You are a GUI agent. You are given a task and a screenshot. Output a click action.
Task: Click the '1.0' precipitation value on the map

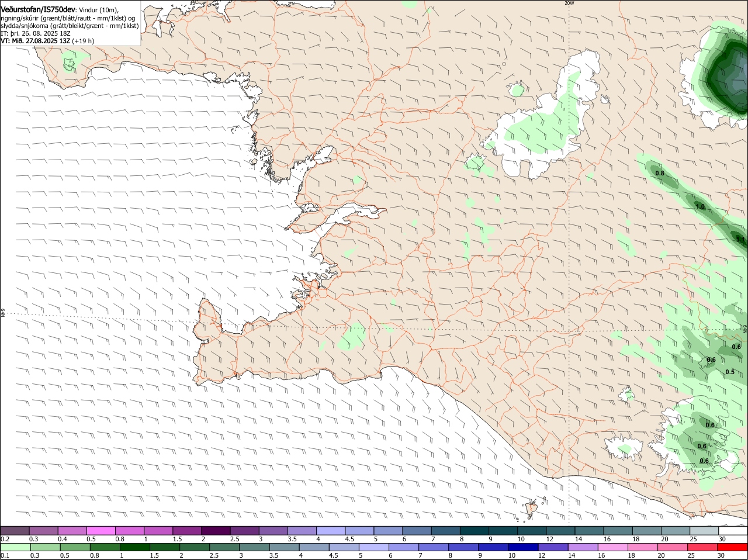point(700,207)
